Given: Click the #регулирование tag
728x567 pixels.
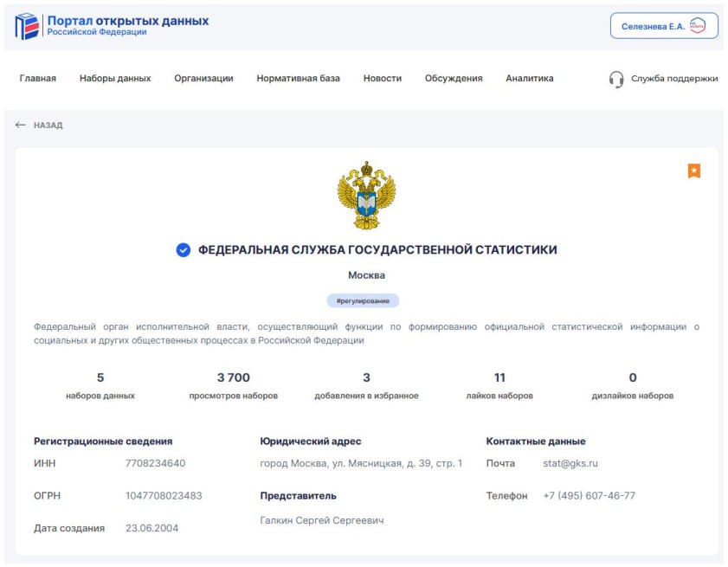Looking at the screenshot, I should coord(363,301).
